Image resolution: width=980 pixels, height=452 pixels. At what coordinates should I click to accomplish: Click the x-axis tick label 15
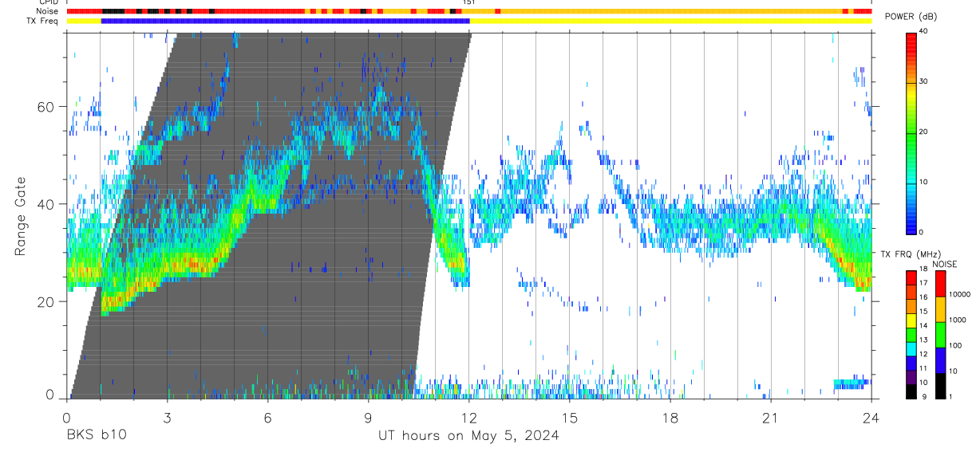570,419
